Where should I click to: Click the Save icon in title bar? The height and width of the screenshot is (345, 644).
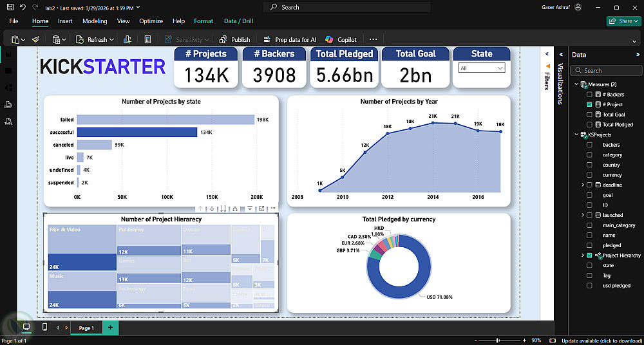point(10,7)
